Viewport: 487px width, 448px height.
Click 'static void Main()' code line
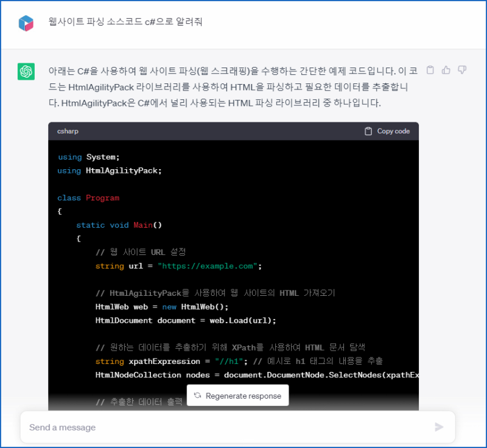119,225
